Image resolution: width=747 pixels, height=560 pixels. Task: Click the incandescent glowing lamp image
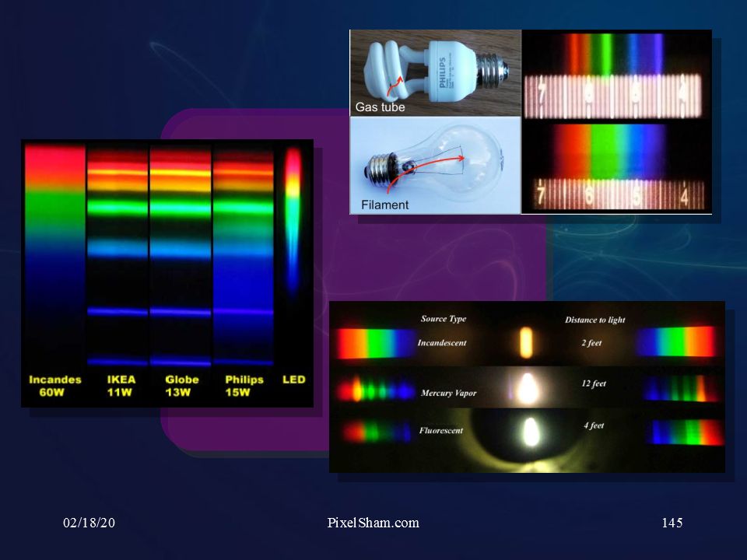click(526, 342)
